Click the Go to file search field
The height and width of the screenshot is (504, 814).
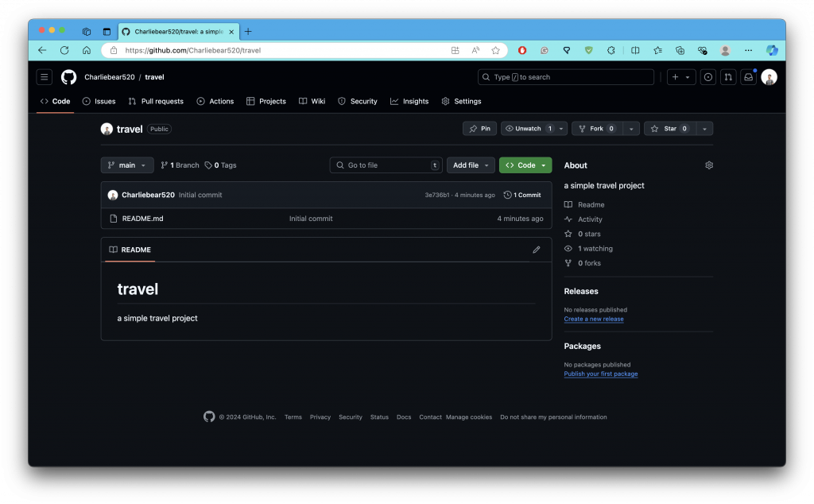tap(386, 165)
